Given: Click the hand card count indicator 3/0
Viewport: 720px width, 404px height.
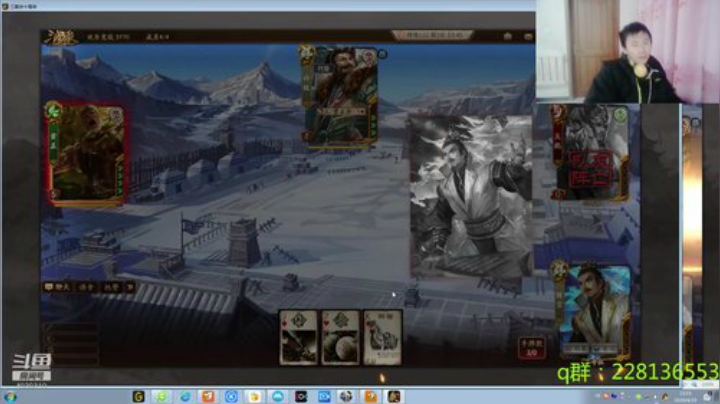Looking at the screenshot, I should [x=531, y=348].
